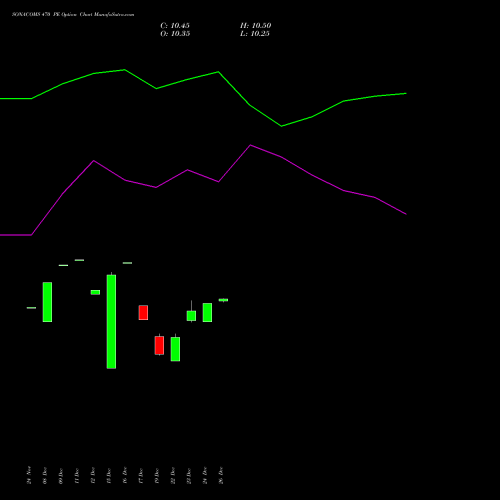Select the red candle for 17 Dec
This screenshot has width=500, height=500.
(143, 313)
